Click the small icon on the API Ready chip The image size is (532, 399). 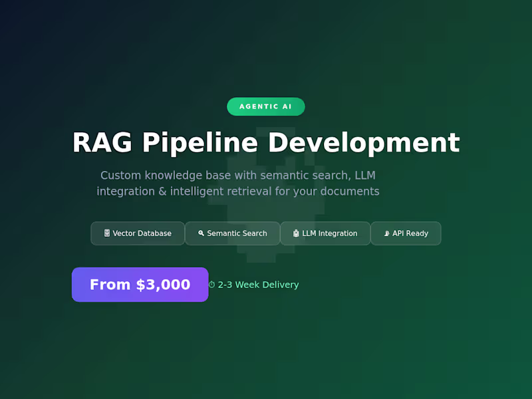(x=386, y=233)
